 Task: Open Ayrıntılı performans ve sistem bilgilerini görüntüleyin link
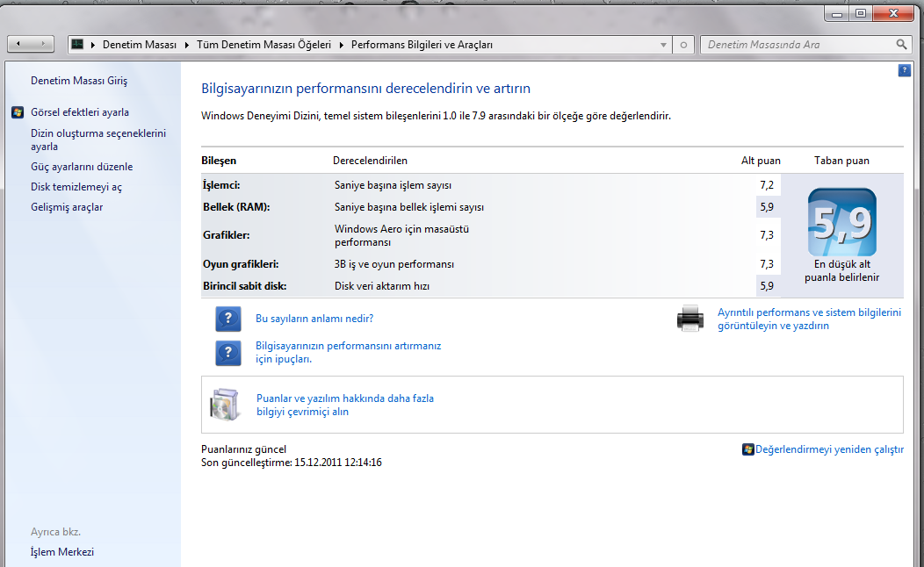click(809, 319)
